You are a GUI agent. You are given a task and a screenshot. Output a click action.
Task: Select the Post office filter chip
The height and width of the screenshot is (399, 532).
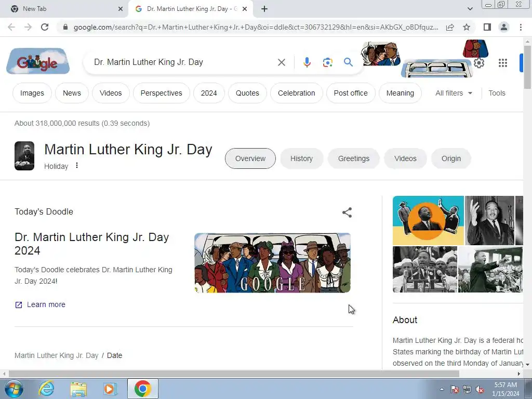tap(351, 93)
